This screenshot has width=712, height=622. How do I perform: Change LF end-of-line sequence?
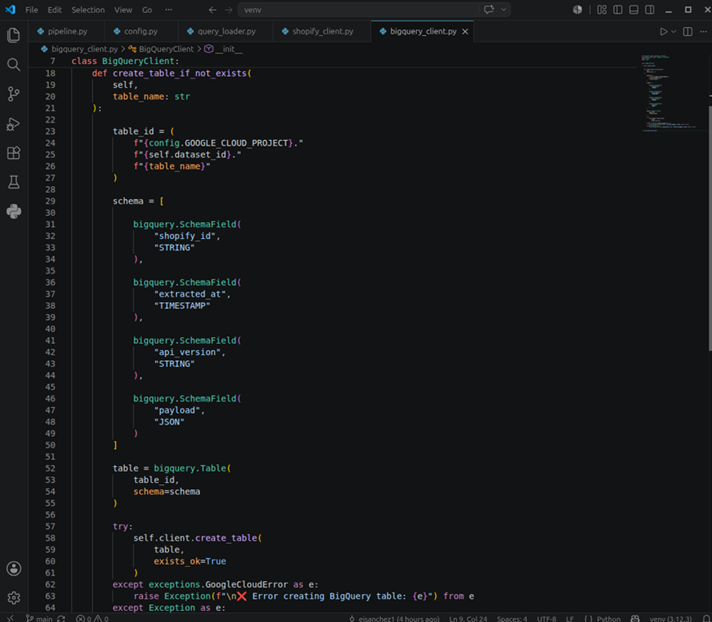(x=569, y=618)
